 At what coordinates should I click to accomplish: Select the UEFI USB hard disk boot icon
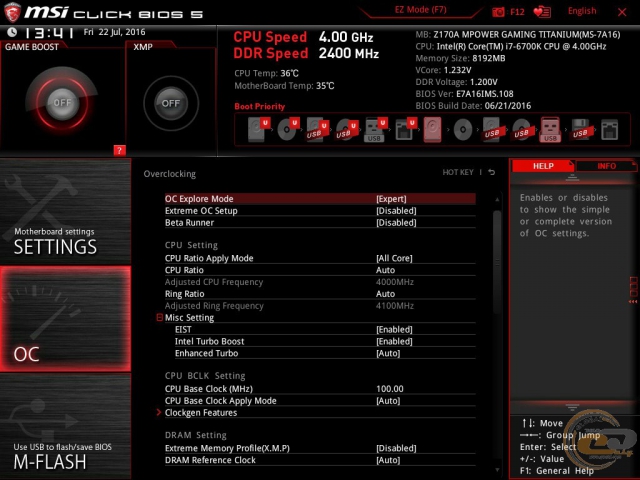click(x=318, y=129)
